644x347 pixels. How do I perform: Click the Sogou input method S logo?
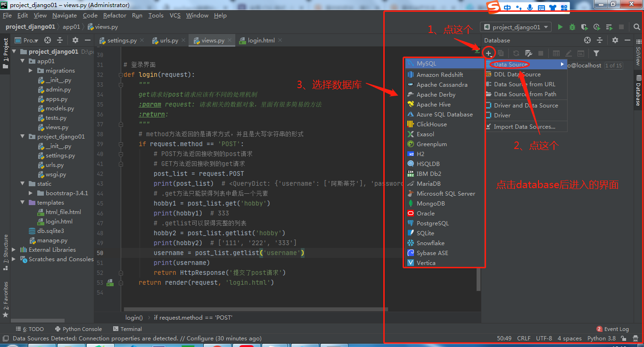[493, 8]
